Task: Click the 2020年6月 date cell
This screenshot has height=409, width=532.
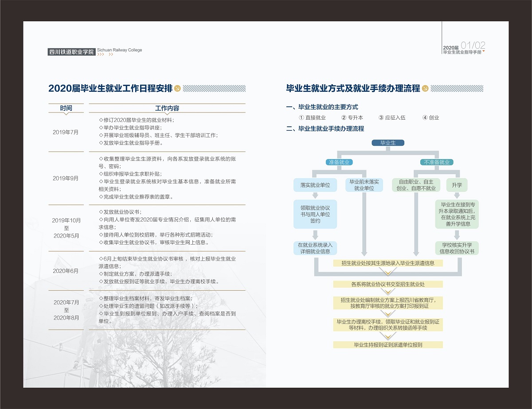Action: [66, 271]
